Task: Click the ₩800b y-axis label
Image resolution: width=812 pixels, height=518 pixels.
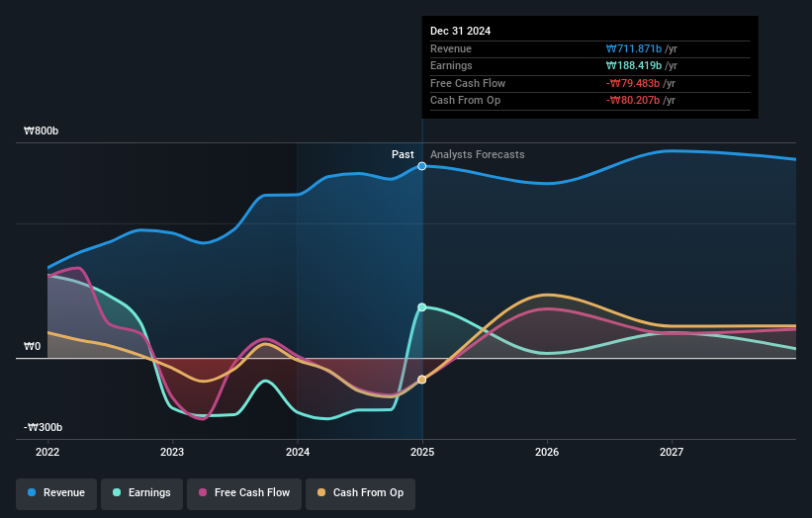Action: 41,130
